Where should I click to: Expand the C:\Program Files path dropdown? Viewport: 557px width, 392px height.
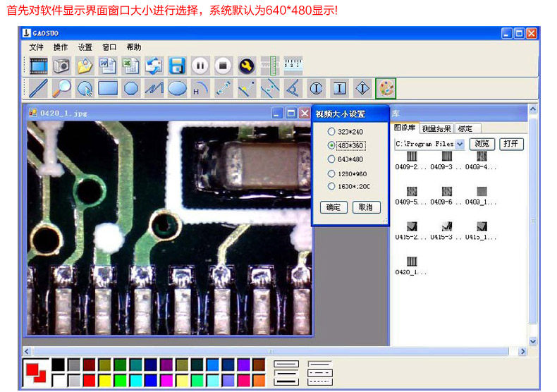[460, 144]
